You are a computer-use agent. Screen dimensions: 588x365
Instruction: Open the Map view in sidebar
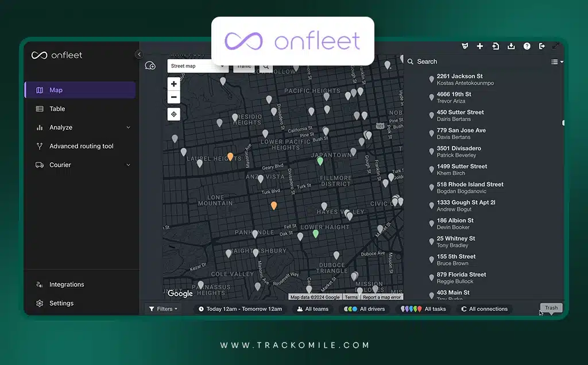[x=80, y=90]
